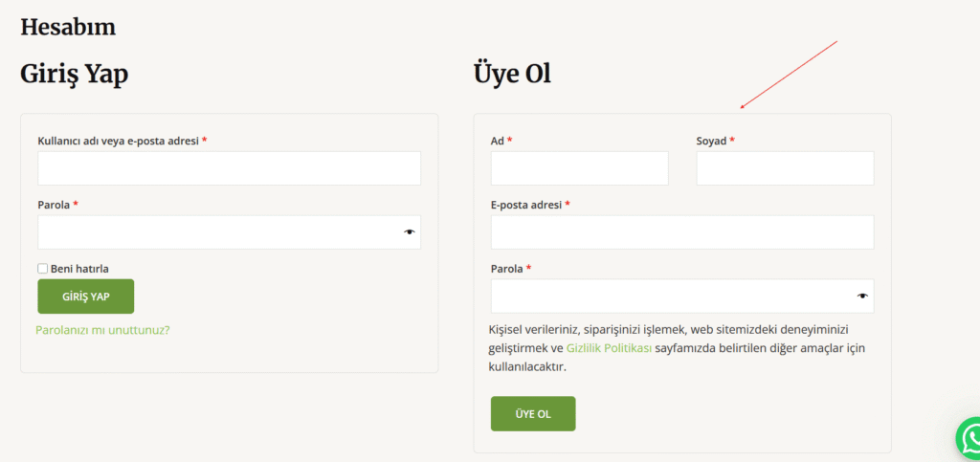Show password in the login Parola field
Viewport: 980px width, 462px height.
coord(410,232)
